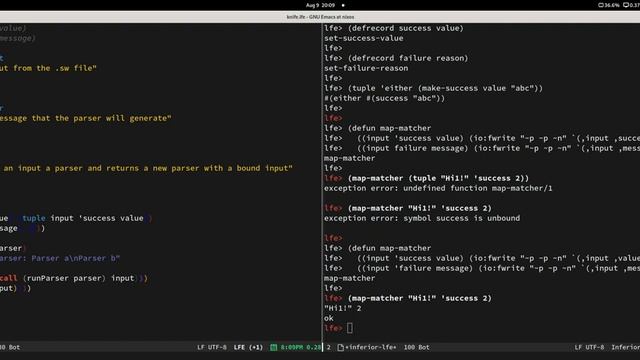Click the first '(defun map-matcher' line in the REPL

[389, 129]
